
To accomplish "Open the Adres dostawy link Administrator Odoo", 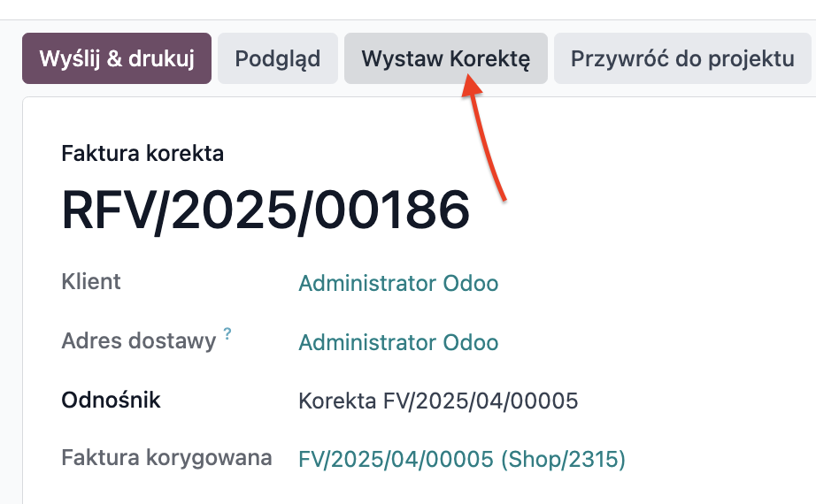I will point(398,342).
